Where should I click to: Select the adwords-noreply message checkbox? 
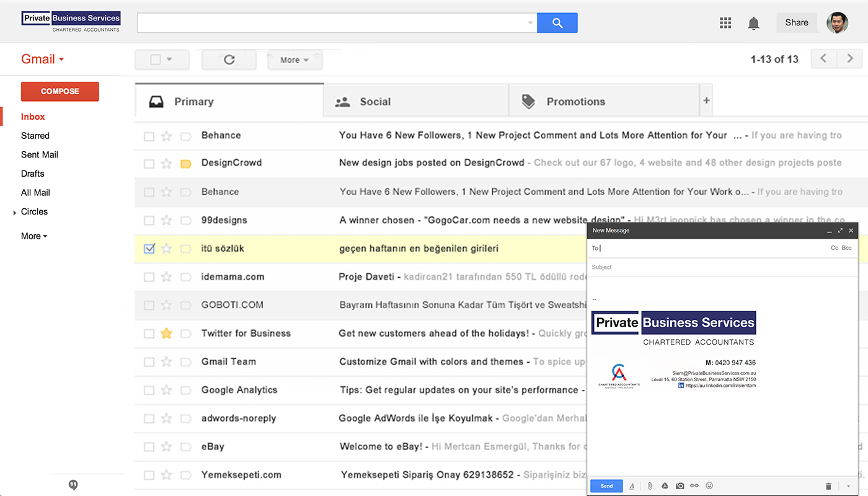(149, 419)
